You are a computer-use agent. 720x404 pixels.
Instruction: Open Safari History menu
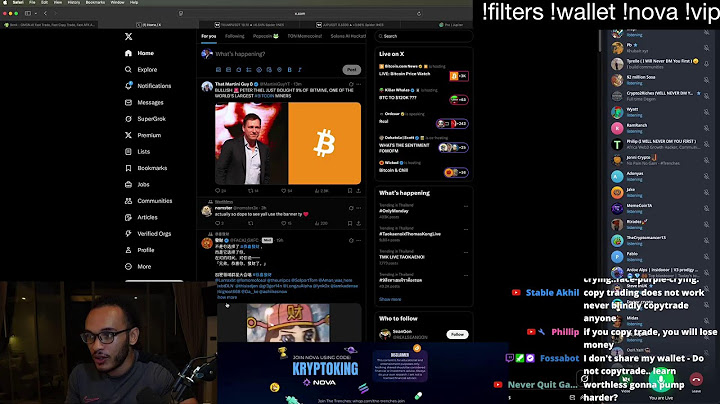73,2
